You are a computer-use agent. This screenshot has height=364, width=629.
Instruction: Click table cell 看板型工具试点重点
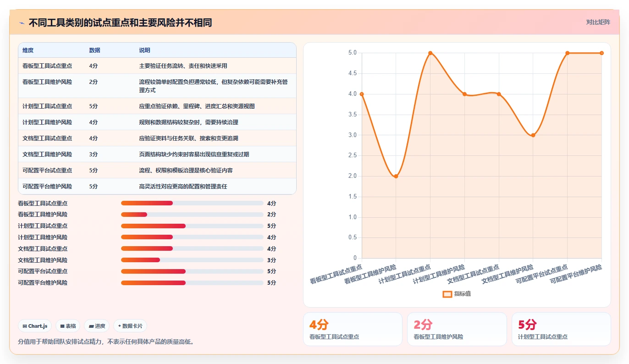[x=47, y=66]
